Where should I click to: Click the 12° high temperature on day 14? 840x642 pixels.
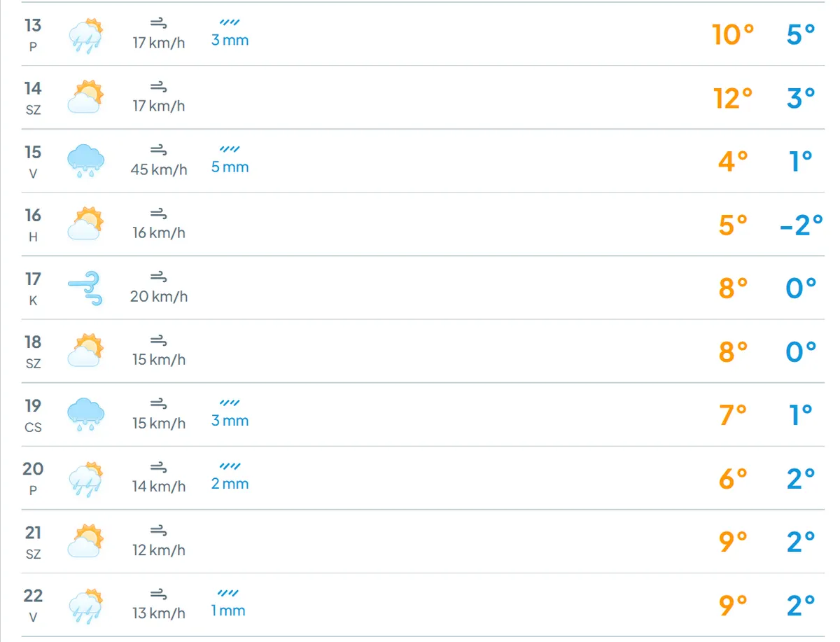coord(733,98)
